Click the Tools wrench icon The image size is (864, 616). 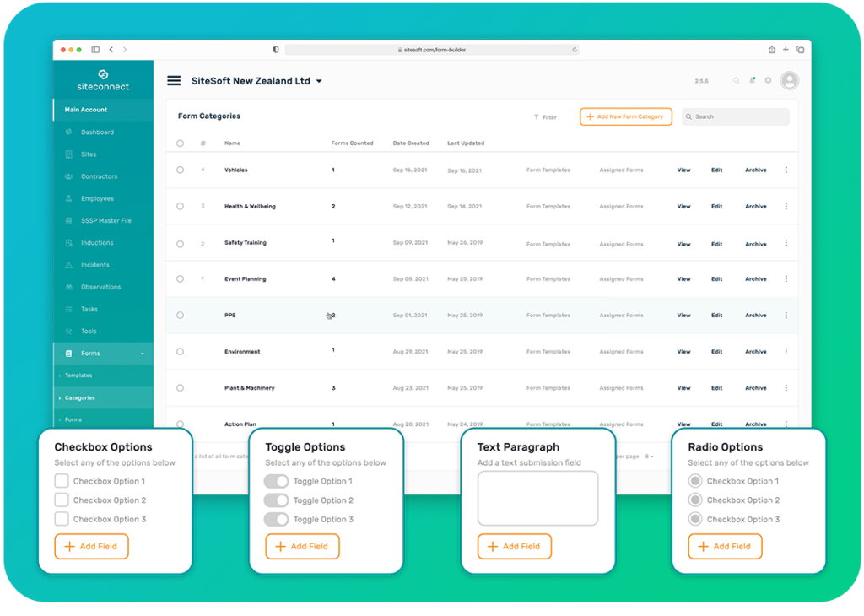69,331
